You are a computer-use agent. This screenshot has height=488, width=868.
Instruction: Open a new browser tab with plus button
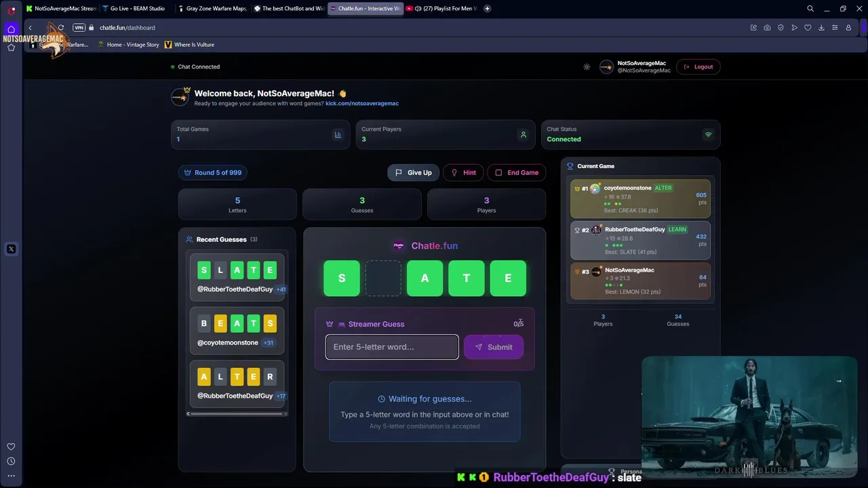pyautogui.click(x=487, y=9)
